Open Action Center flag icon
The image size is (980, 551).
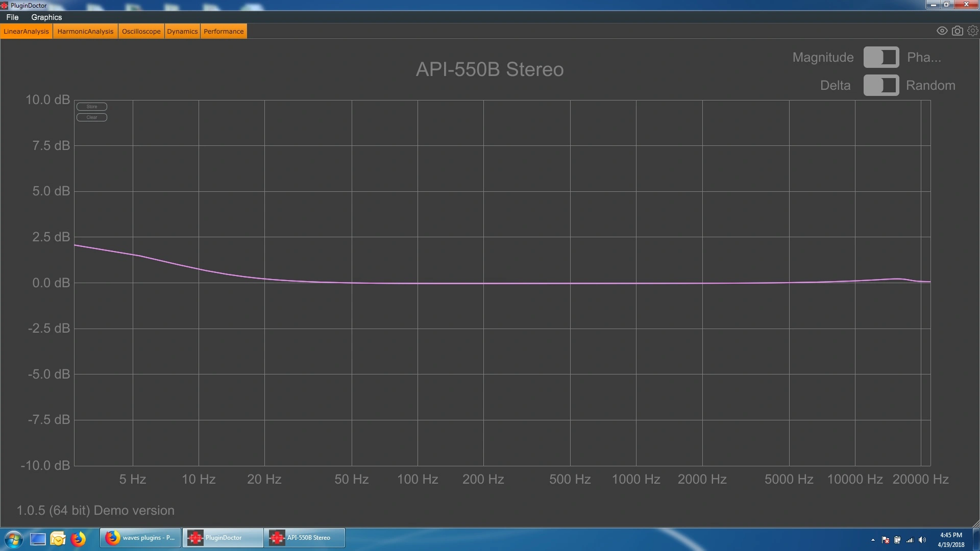click(x=885, y=540)
